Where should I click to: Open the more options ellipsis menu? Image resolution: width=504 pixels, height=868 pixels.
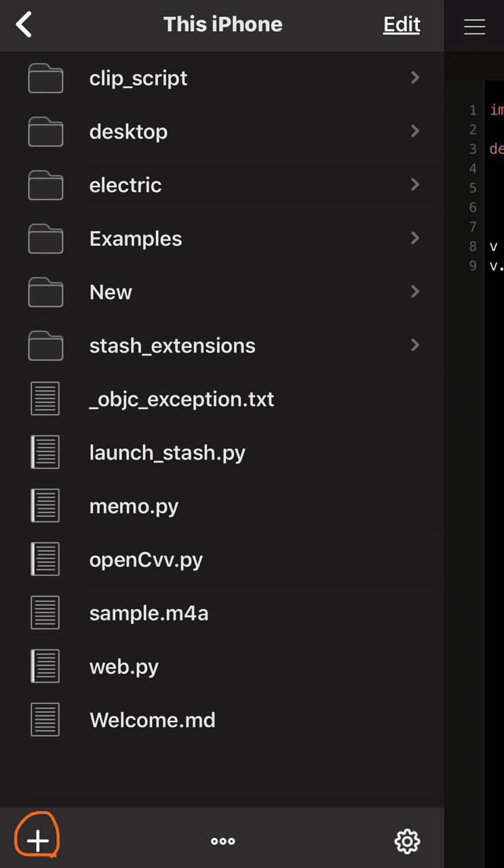(x=222, y=842)
